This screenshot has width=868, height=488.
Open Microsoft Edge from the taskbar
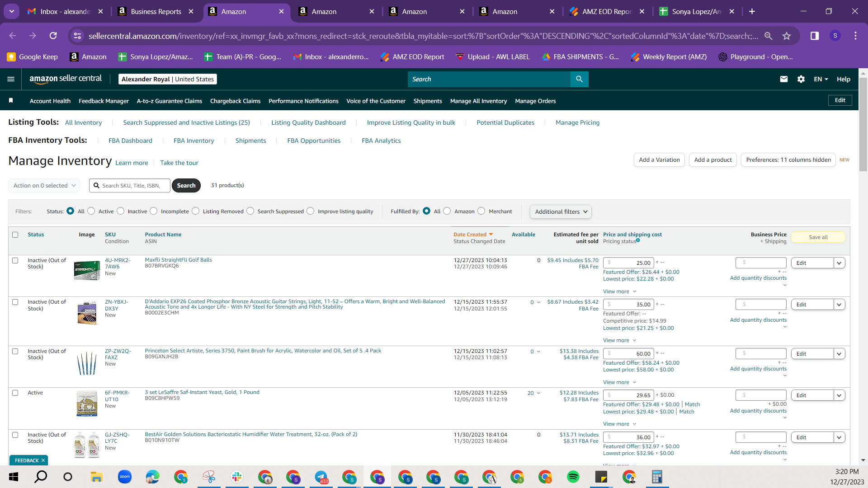click(x=152, y=477)
